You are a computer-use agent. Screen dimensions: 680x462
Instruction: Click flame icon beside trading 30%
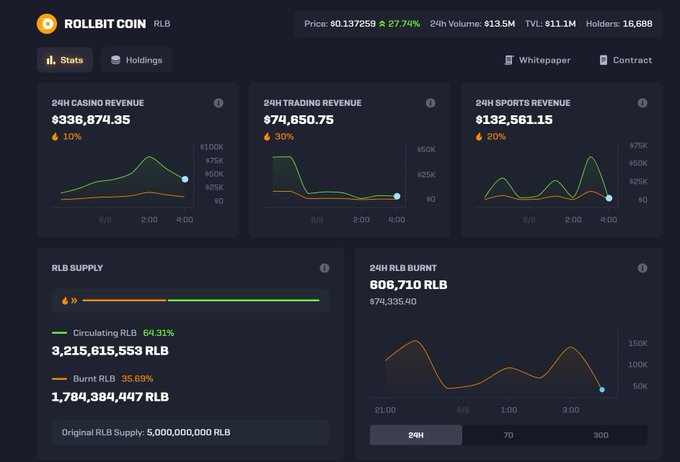[267, 137]
